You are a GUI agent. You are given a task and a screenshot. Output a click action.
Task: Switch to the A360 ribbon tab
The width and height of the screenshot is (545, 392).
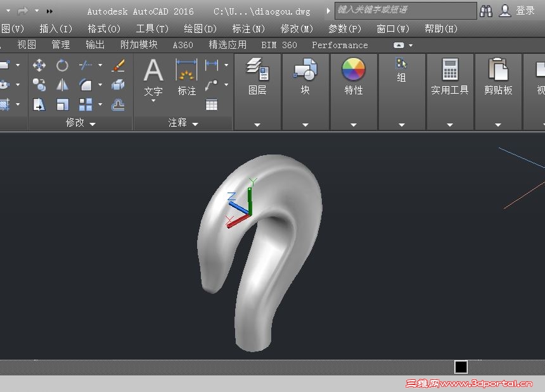[183, 45]
